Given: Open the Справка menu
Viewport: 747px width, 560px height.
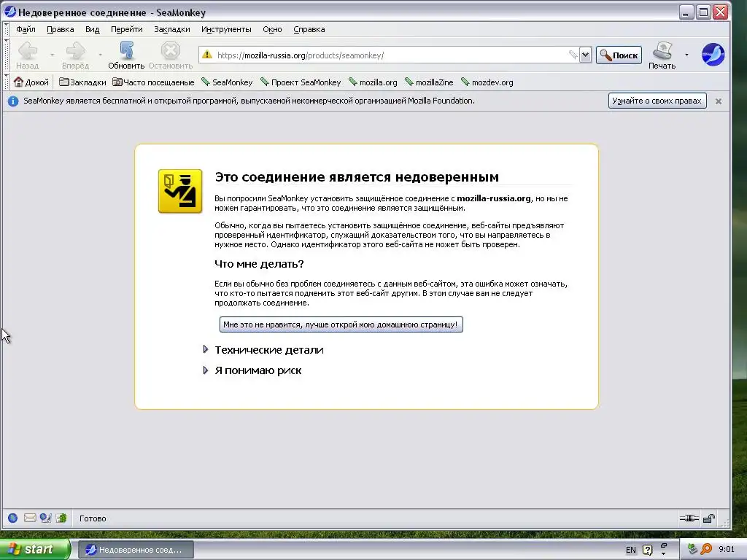Looking at the screenshot, I should coord(309,29).
